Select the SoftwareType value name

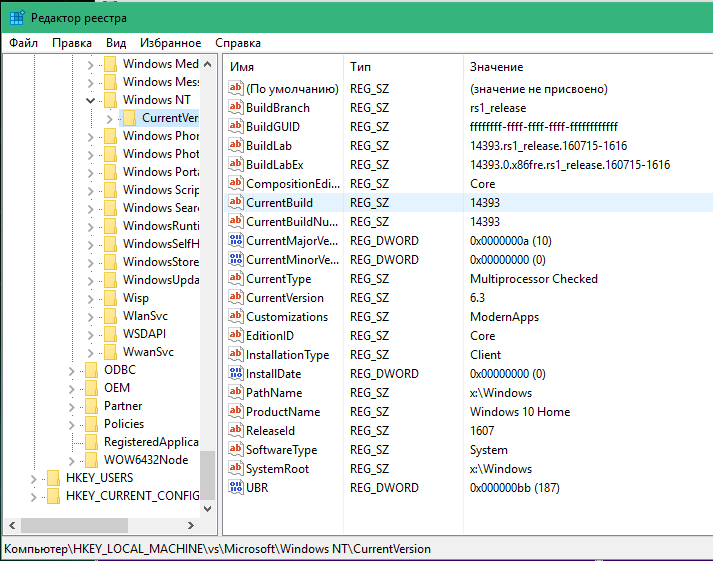click(x=281, y=450)
